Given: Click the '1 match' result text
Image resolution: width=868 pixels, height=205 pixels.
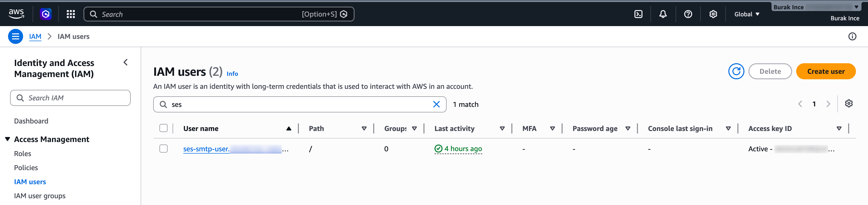Looking at the screenshot, I should coord(466,105).
